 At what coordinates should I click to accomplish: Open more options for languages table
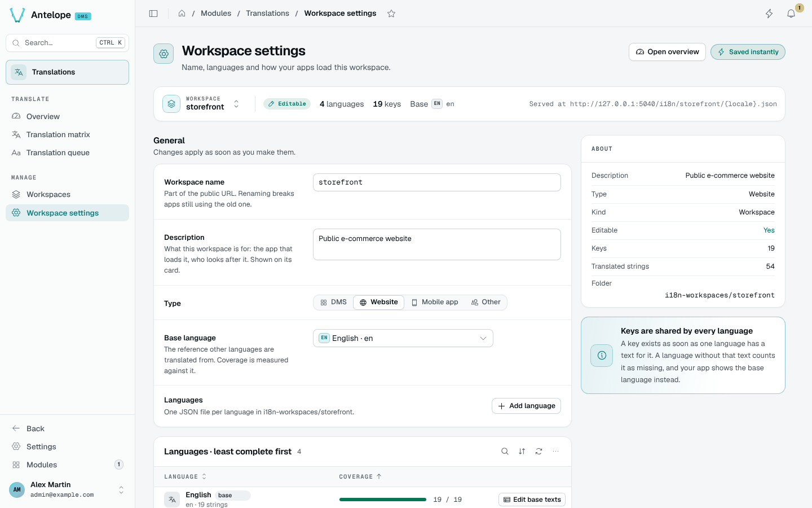click(555, 452)
